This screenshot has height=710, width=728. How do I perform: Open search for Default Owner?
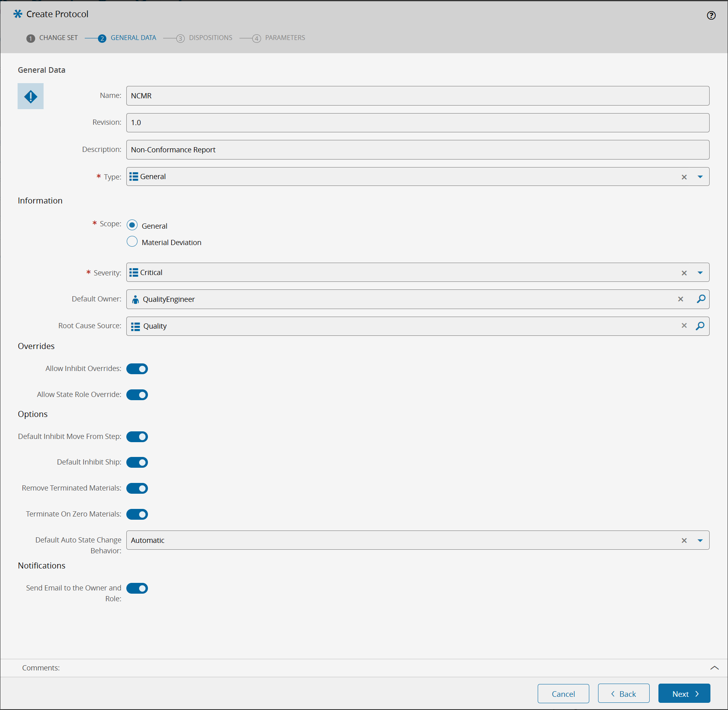pyautogui.click(x=701, y=299)
